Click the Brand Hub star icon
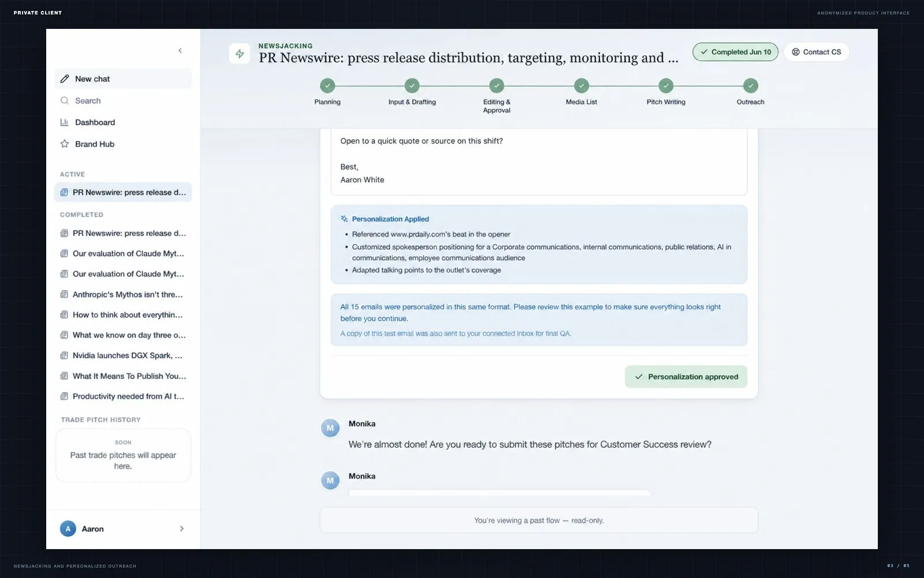This screenshot has width=924, height=578. (x=65, y=144)
